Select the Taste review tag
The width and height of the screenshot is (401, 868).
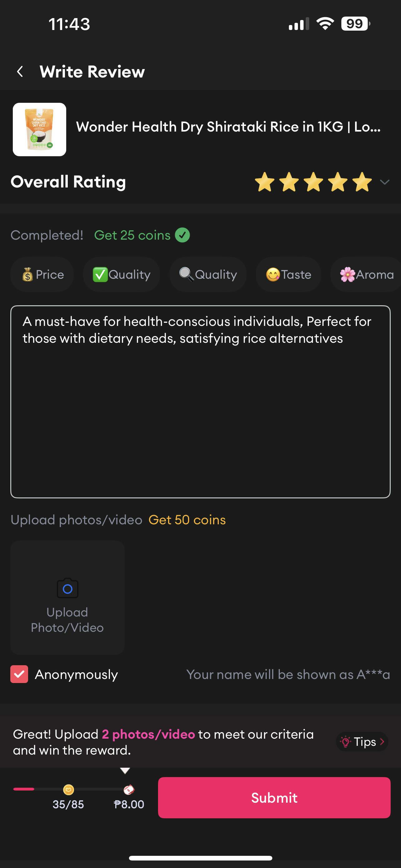tap(288, 274)
